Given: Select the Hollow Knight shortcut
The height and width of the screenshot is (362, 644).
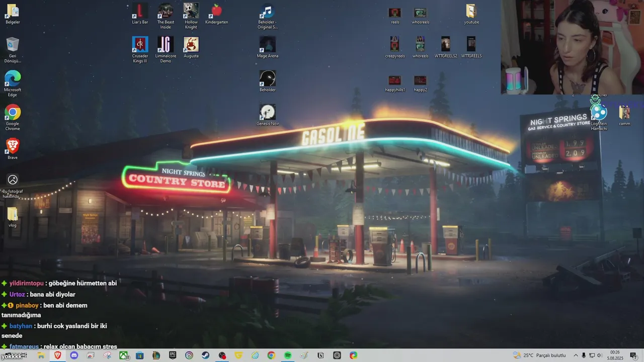Looking at the screenshot, I should pos(191,16).
